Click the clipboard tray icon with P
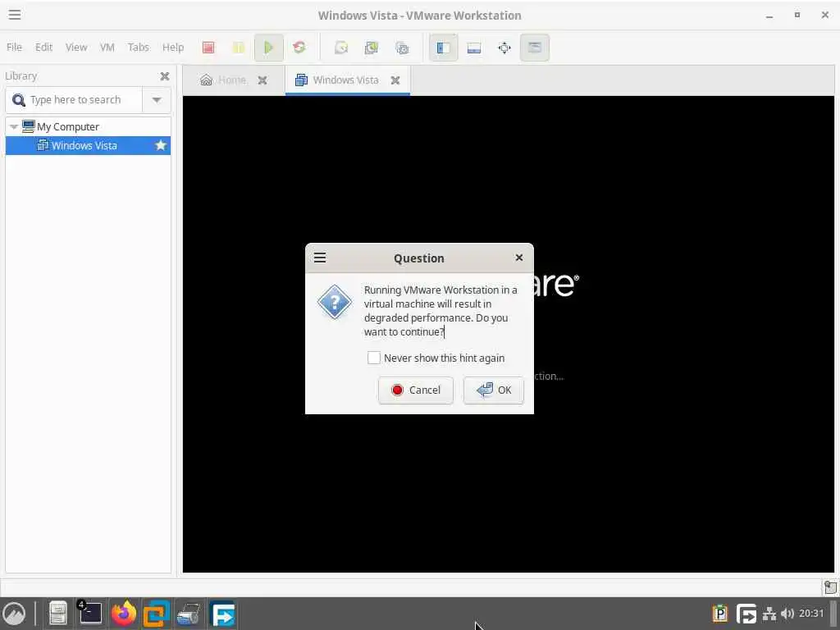Screen dimensions: 840x630 (720, 614)
